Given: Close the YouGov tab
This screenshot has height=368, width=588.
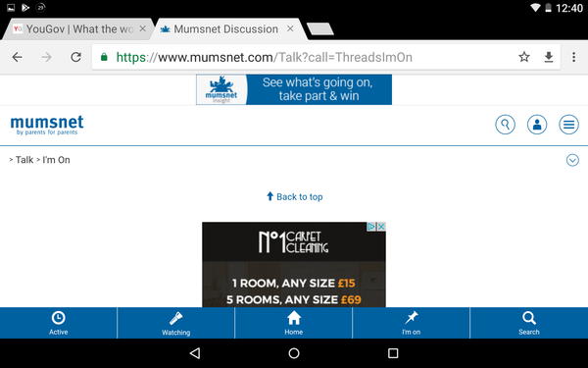Looking at the screenshot, I should click(142, 28).
